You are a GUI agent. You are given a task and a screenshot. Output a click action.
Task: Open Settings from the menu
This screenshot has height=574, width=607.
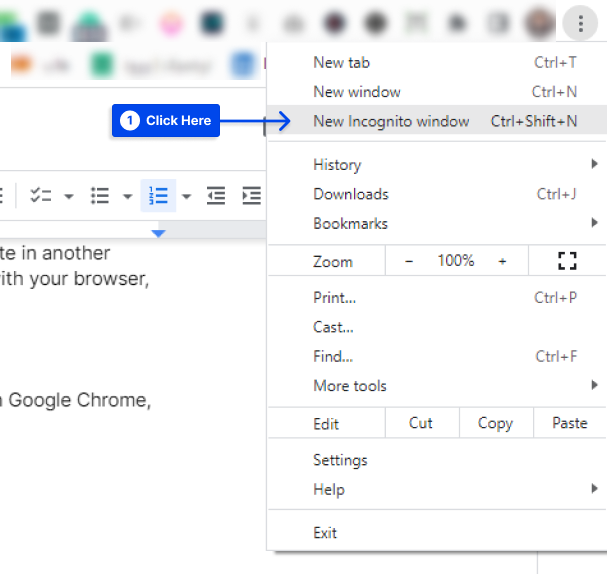[x=437, y=460]
